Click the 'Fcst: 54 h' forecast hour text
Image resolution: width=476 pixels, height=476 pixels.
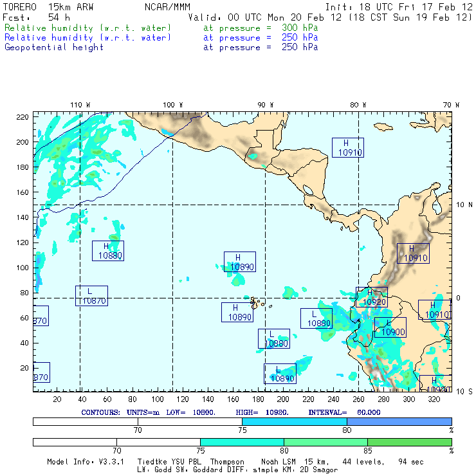coord(36,17)
